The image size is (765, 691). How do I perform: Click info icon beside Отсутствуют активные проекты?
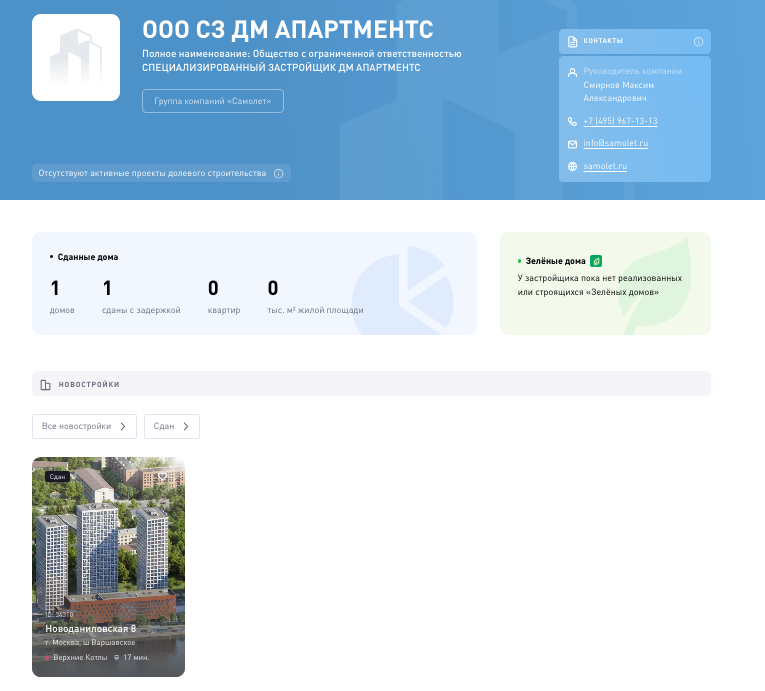(278, 174)
